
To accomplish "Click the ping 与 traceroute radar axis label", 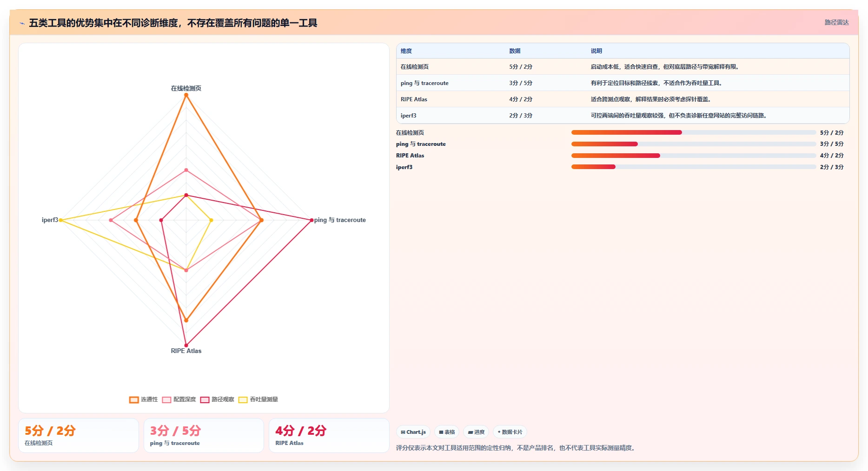I will pos(340,220).
